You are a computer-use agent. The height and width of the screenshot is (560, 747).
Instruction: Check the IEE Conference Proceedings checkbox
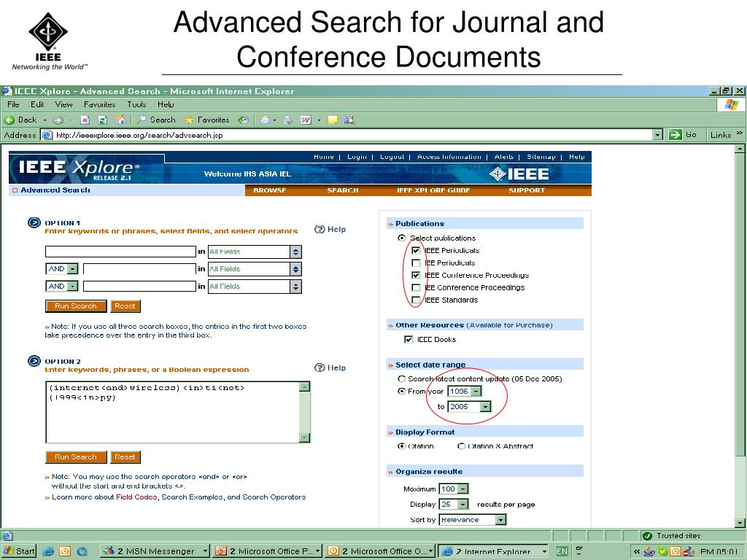pos(416,287)
